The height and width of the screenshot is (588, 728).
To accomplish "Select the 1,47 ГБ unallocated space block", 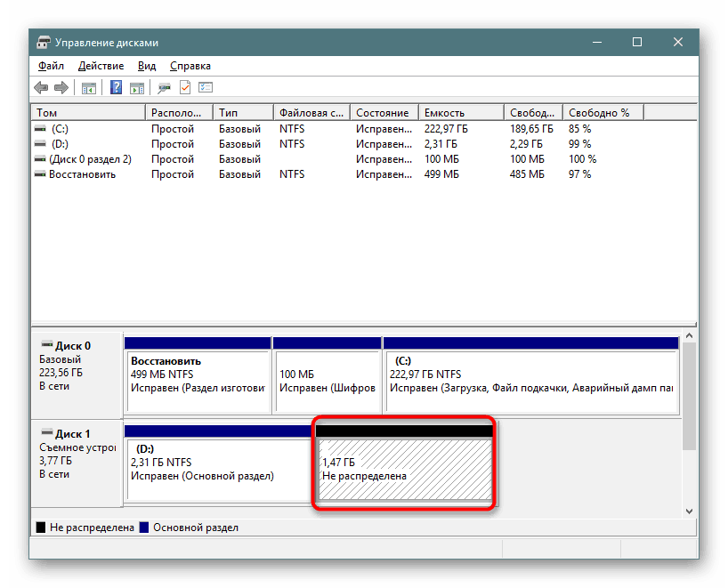I will 404,470.
